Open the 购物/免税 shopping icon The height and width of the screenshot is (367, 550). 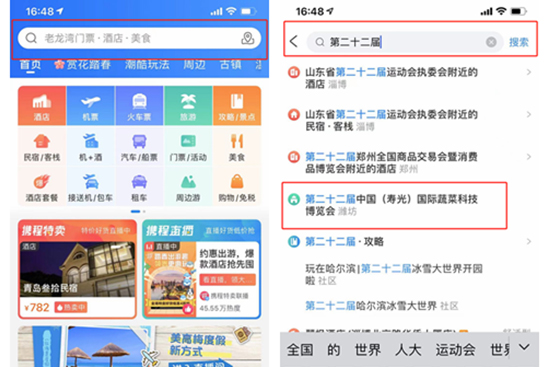tap(237, 188)
